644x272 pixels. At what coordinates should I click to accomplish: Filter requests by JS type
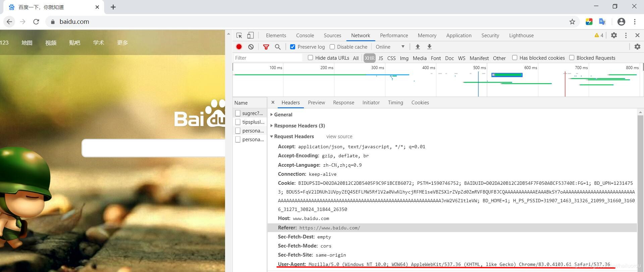point(381,58)
